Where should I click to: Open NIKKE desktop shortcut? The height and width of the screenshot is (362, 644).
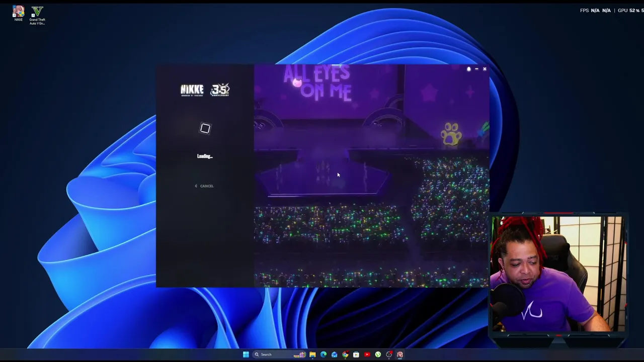[x=19, y=14]
